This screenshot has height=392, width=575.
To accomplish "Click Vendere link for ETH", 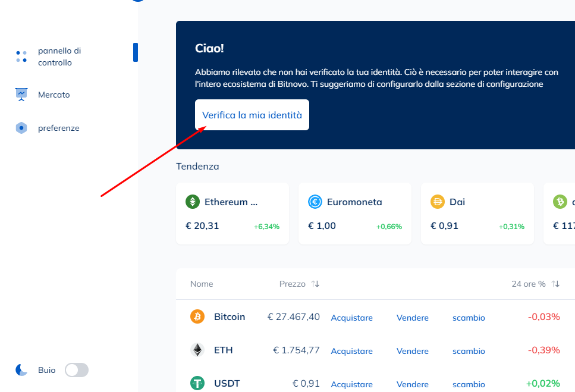I will [x=412, y=351].
